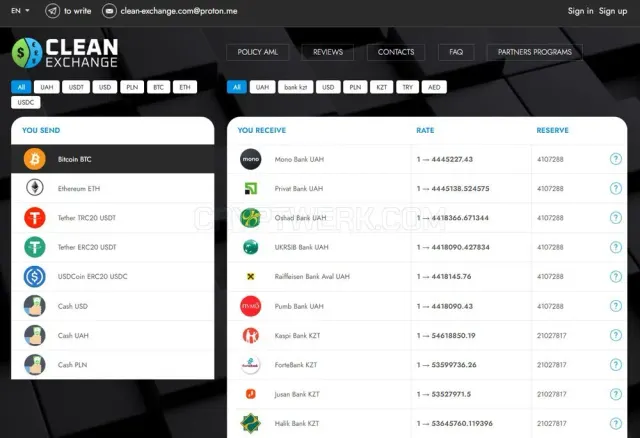Choose the ForteBank logo
The image size is (640, 438).
pos(251,365)
